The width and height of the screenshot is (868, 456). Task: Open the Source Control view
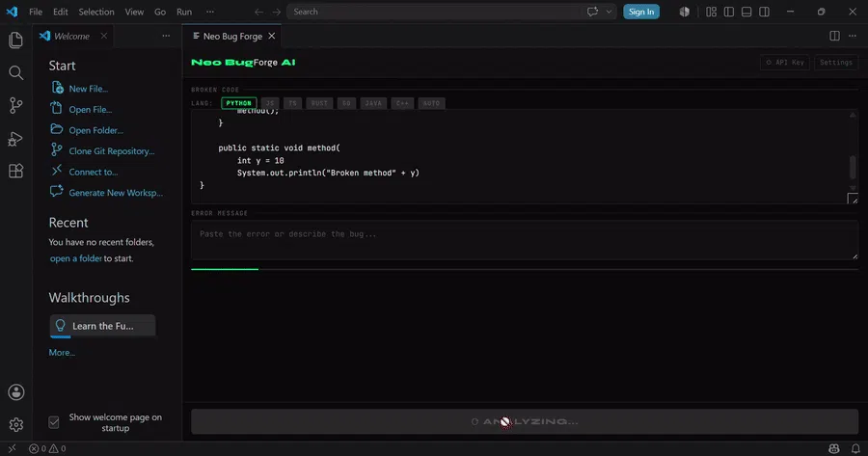coord(15,105)
